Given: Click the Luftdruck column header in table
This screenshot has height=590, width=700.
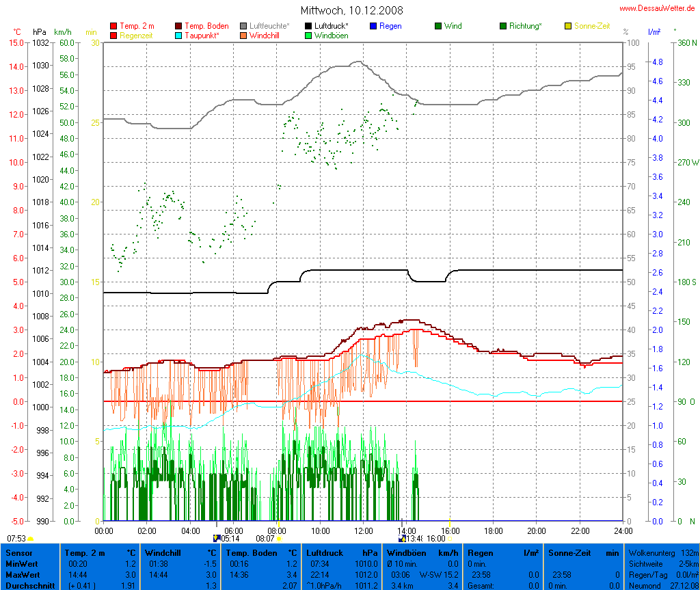Looking at the screenshot, I should (323, 552).
